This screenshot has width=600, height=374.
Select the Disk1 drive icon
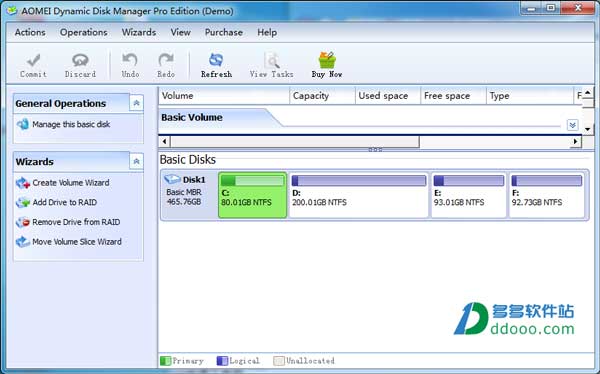tap(172, 179)
